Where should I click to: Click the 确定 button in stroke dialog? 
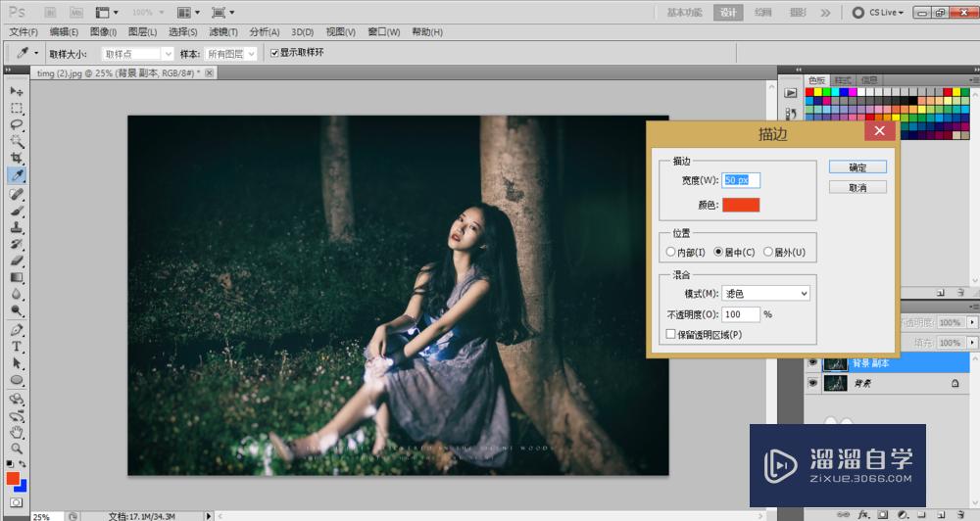coord(857,167)
